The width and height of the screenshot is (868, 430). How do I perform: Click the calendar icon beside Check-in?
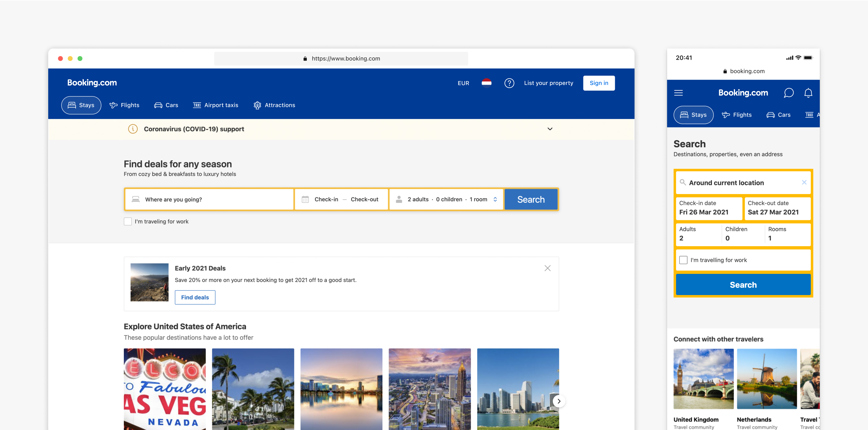pos(305,199)
